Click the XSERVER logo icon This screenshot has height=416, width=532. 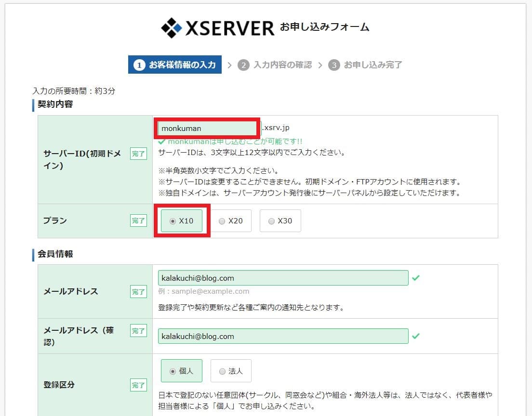pos(171,27)
